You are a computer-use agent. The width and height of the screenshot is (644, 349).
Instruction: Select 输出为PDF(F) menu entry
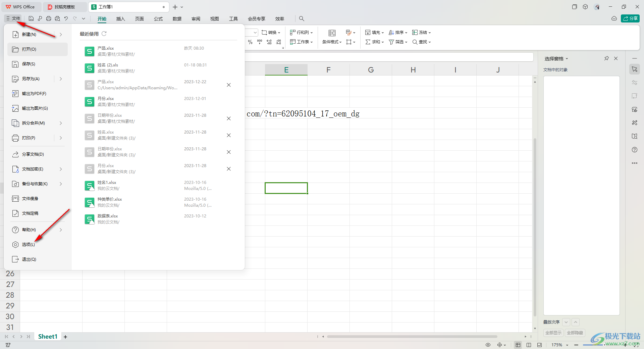[x=37, y=94]
